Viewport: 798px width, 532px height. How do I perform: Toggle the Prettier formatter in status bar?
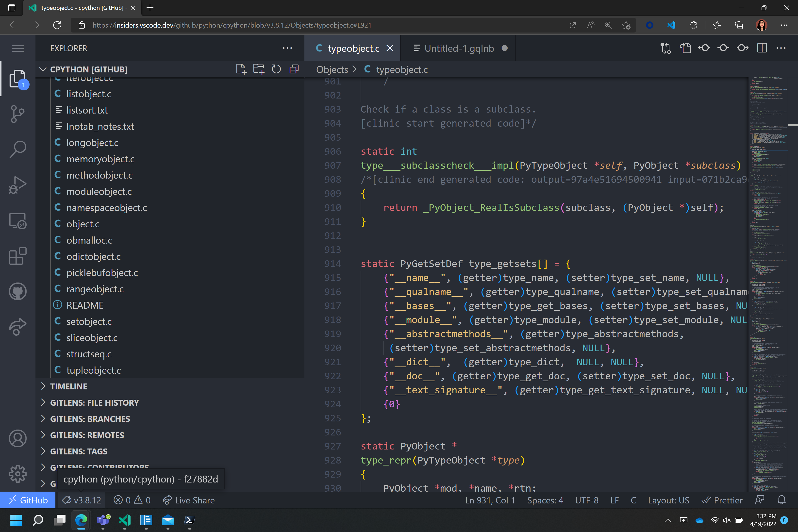pyautogui.click(x=722, y=500)
